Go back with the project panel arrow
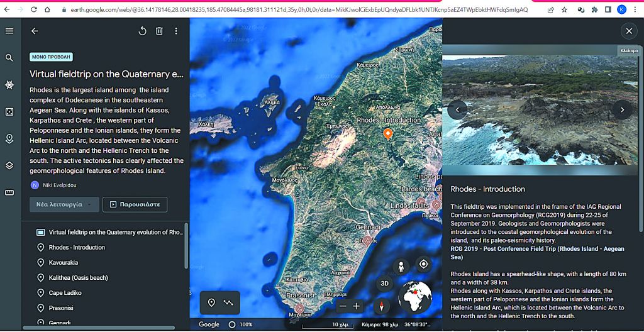Screen dimensions: 644x332 pos(35,31)
